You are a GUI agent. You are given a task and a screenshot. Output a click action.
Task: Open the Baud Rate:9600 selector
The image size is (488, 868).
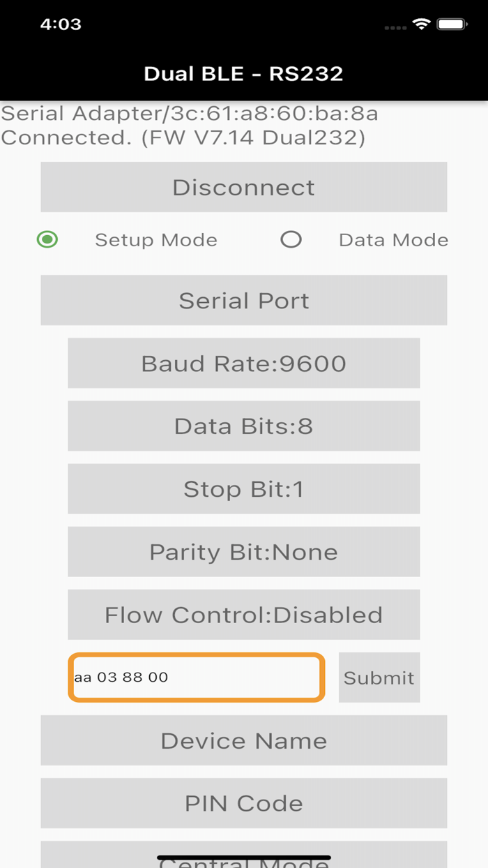tap(244, 363)
